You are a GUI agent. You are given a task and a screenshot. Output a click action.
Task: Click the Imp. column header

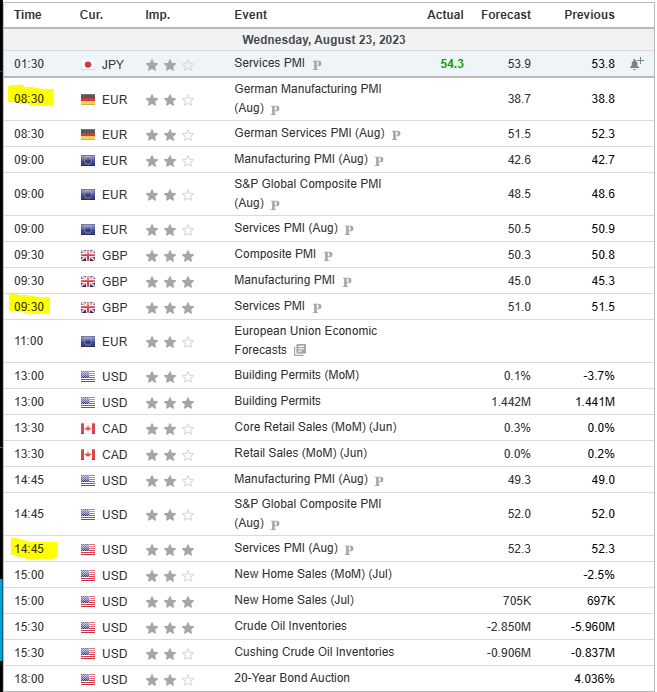(157, 15)
